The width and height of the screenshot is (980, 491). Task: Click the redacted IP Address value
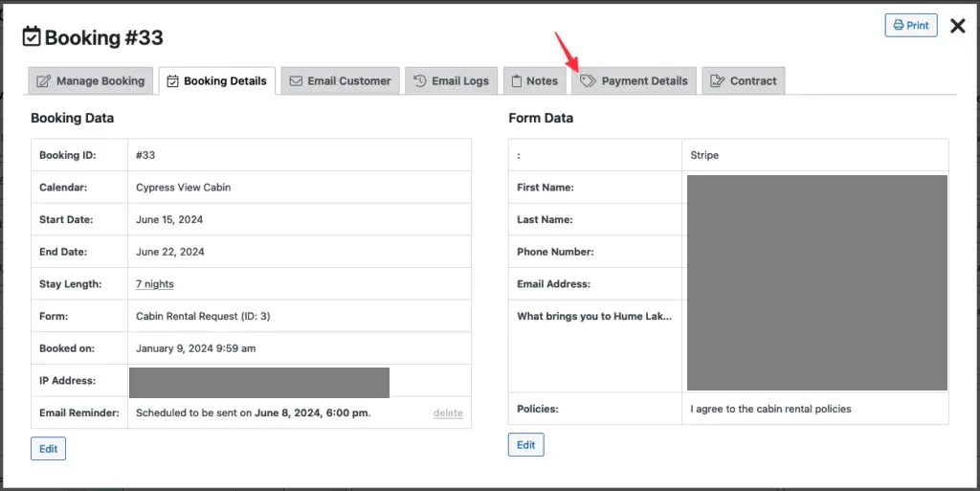click(x=258, y=382)
